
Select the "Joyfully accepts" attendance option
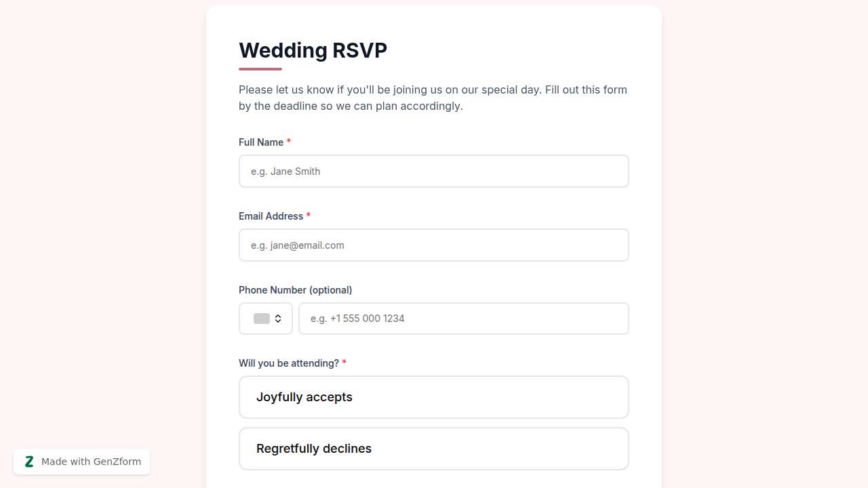pyautogui.click(x=433, y=396)
